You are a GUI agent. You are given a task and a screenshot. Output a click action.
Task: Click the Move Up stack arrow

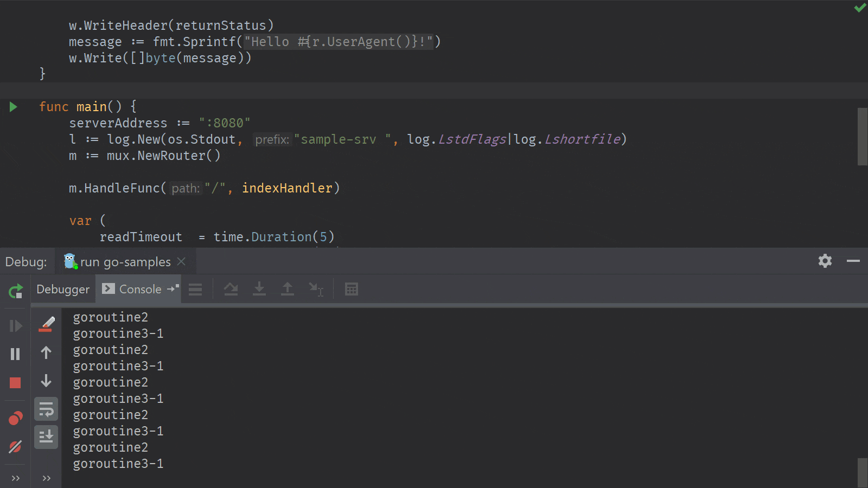46,353
